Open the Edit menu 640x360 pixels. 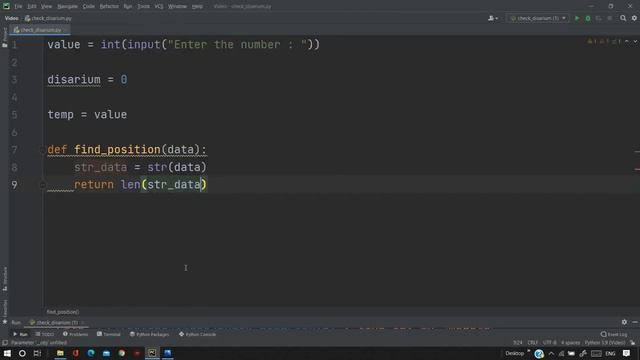click(32, 7)
